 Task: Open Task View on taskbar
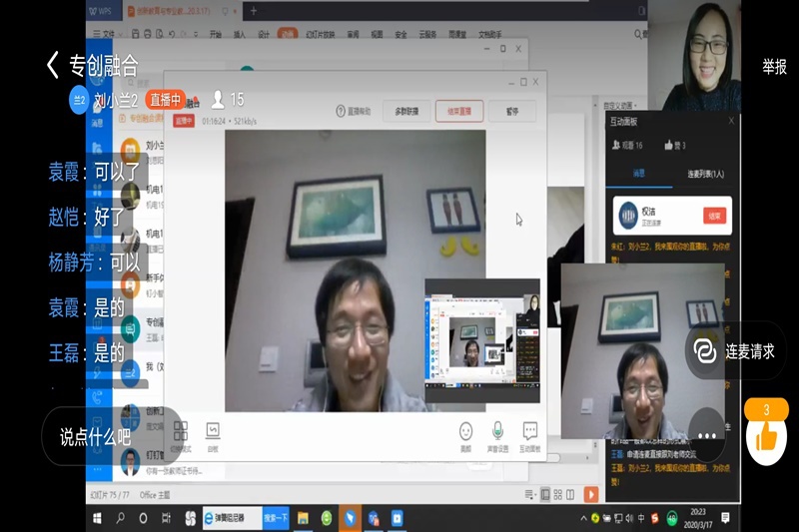point(166,518)
